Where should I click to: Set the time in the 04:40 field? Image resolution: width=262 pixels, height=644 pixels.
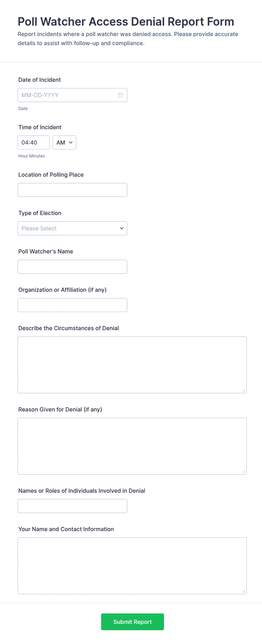[x=34, y=142]
